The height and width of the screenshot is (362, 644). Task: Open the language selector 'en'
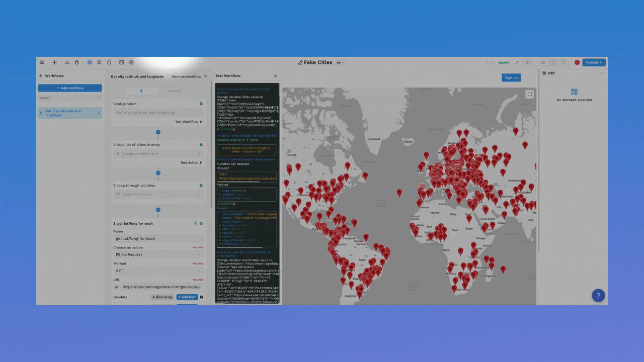(x=341, y=62)
